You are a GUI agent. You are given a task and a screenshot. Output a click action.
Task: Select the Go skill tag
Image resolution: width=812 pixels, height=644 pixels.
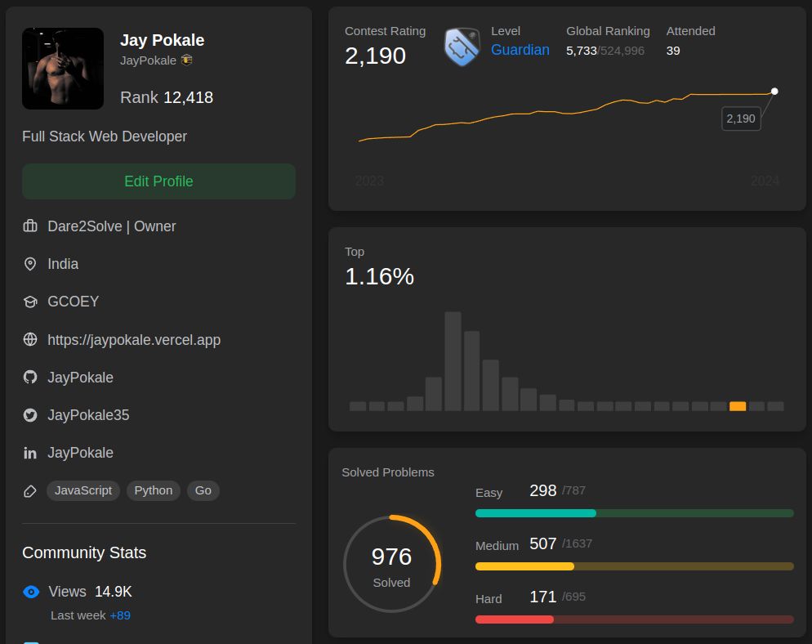point(203,490)
